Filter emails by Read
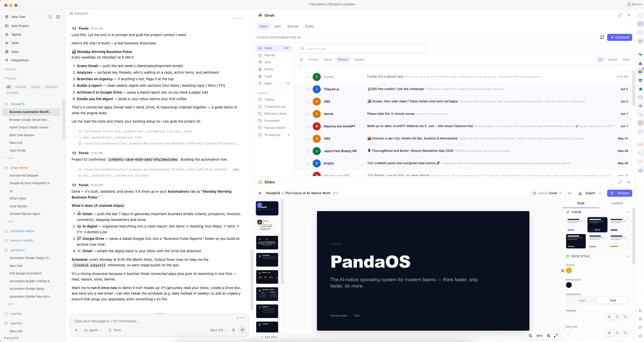The image size is (644, 342). (626, 60)
